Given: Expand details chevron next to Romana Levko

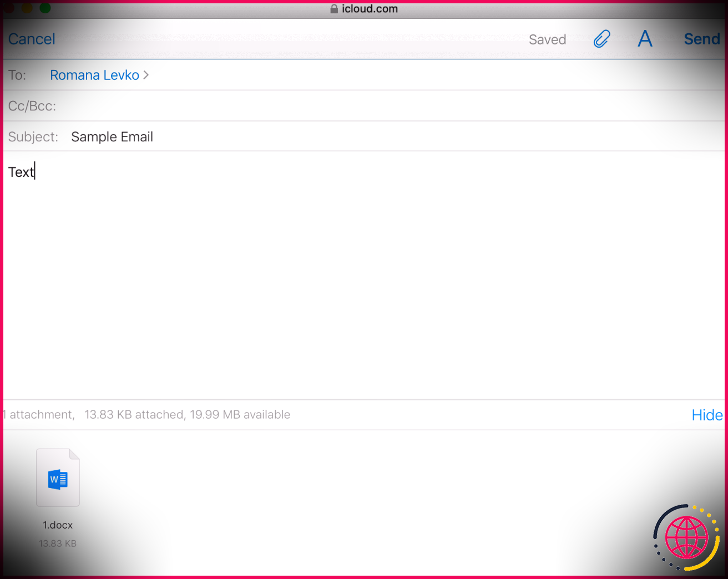Looking at the screenshot, I should tap(146, 75).
